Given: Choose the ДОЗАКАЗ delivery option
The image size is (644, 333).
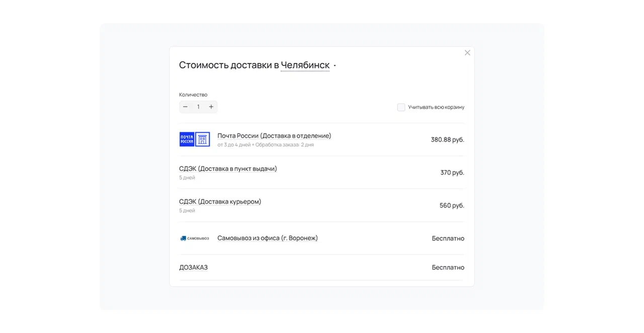Looking at the screenshot, I should coord(193,267).
